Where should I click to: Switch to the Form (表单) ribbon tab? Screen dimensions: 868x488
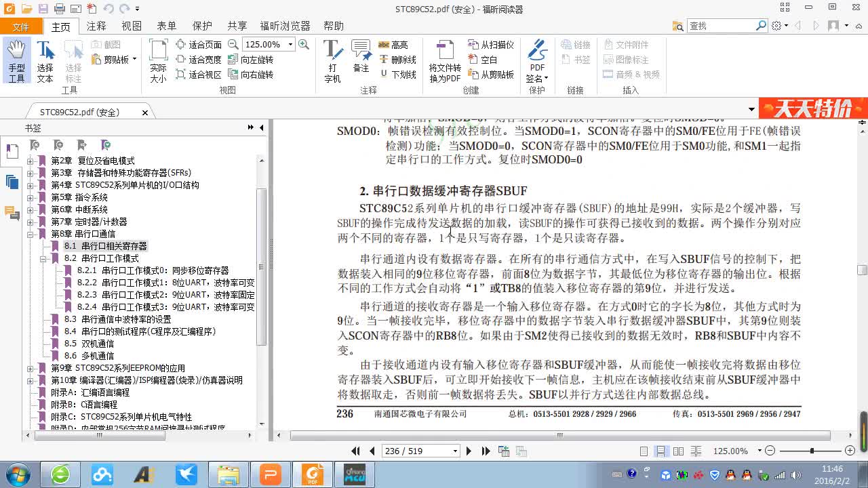[x=167, y=26]
